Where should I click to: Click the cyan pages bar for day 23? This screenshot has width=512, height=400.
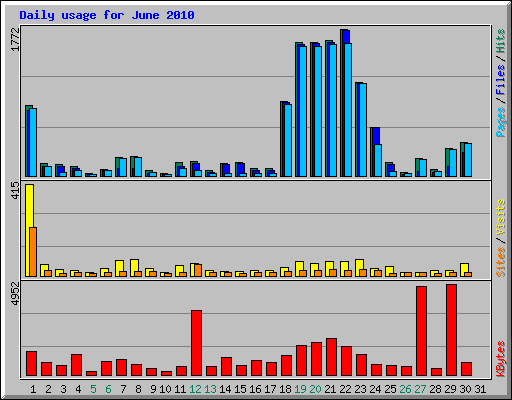[363, 130]
